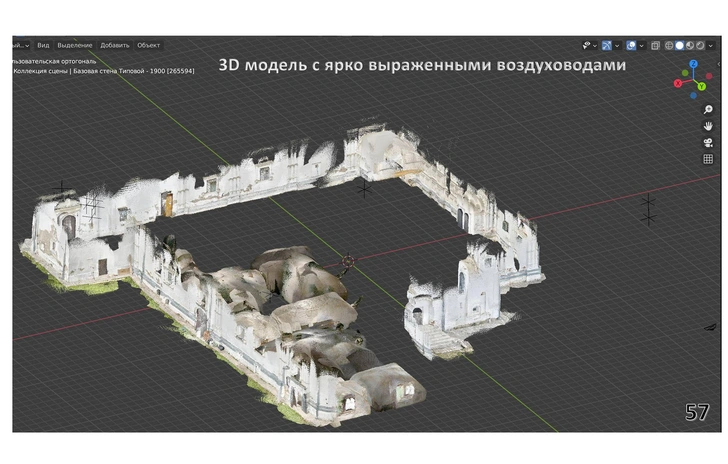728x464 pixels.
Task: Expand the object type visibility dropdown arrow
Action: coord(595,46)
